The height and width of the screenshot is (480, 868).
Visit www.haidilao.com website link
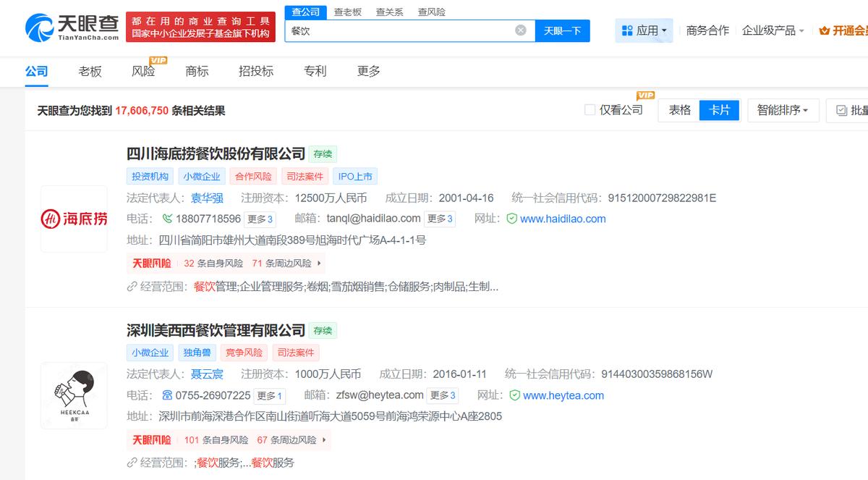563,219
